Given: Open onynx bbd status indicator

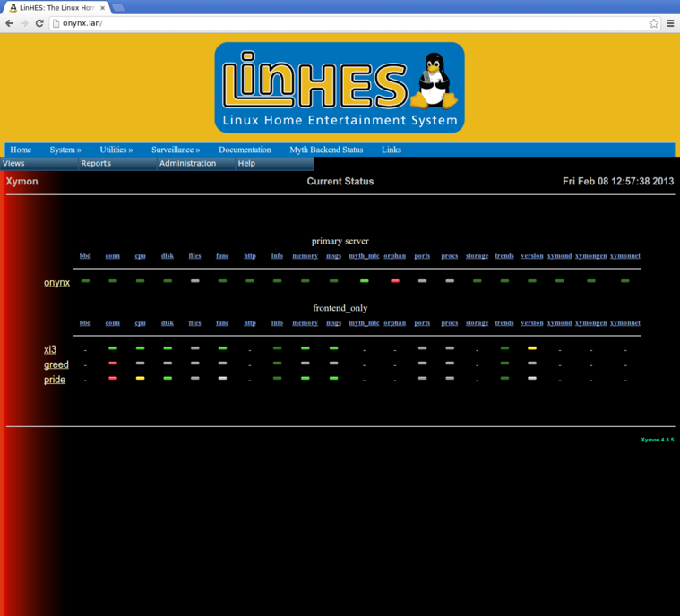Looking at the screenshot, I should (x=85, y=281).
